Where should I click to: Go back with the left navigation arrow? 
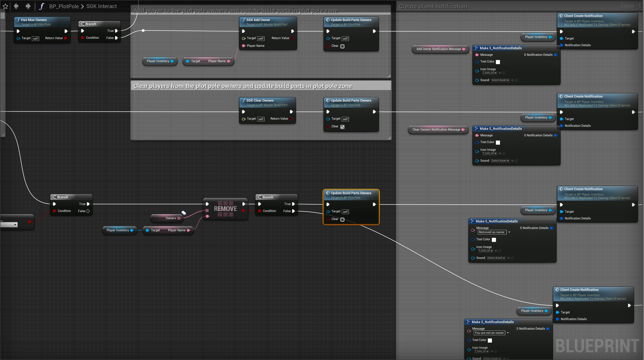(x=16, y=6)
